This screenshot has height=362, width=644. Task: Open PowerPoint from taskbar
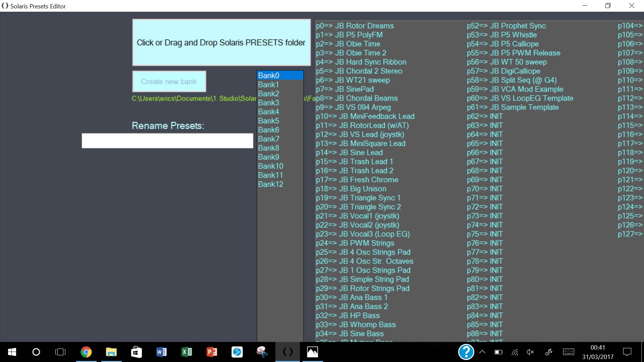[212, 352]
